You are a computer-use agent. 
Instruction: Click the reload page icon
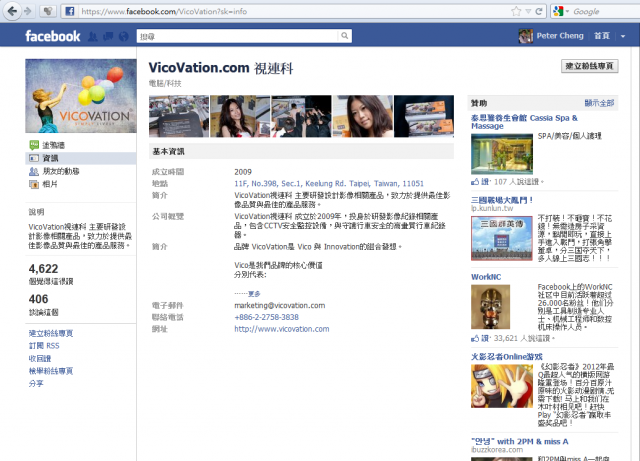tap(539, 11)
